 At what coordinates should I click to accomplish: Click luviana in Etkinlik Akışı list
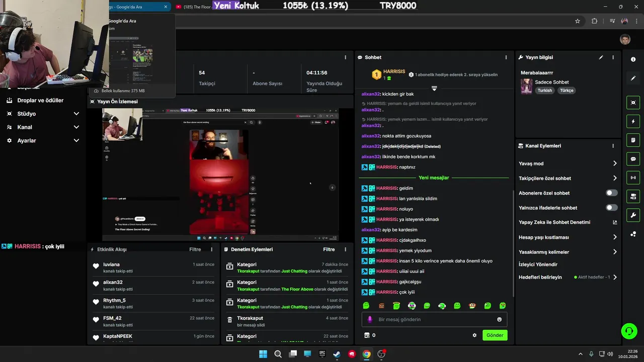pyautogui.click(x=111, y=264)
